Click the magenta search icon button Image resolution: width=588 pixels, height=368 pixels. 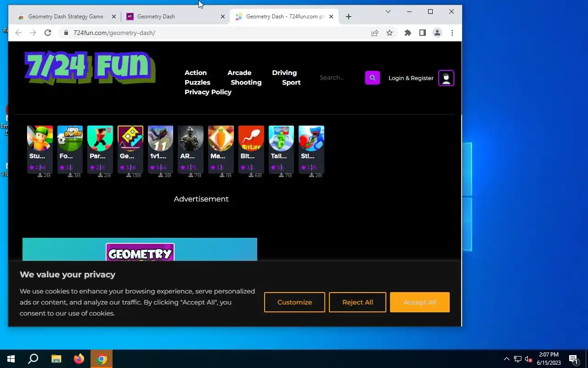coord(373,78)
